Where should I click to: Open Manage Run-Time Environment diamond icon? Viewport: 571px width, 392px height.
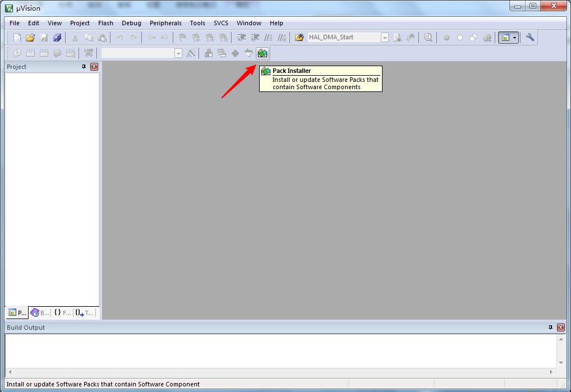[x=235, y=53]
